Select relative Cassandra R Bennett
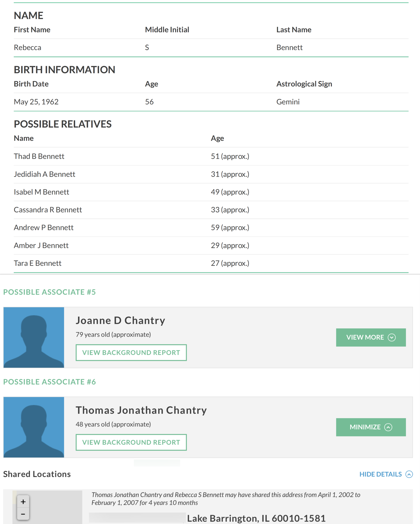The width and height of the screenshot is (420, 524). tap(48, 210)
